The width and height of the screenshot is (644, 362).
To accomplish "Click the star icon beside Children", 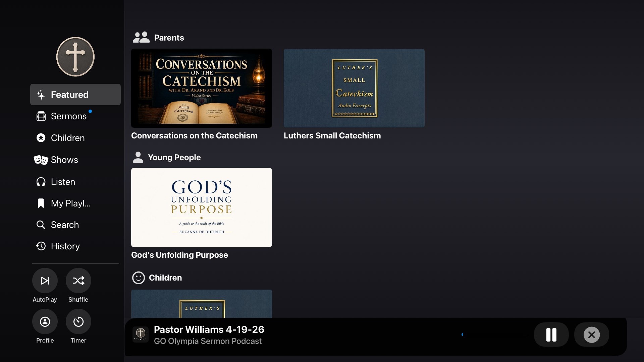I will [41, 138].
